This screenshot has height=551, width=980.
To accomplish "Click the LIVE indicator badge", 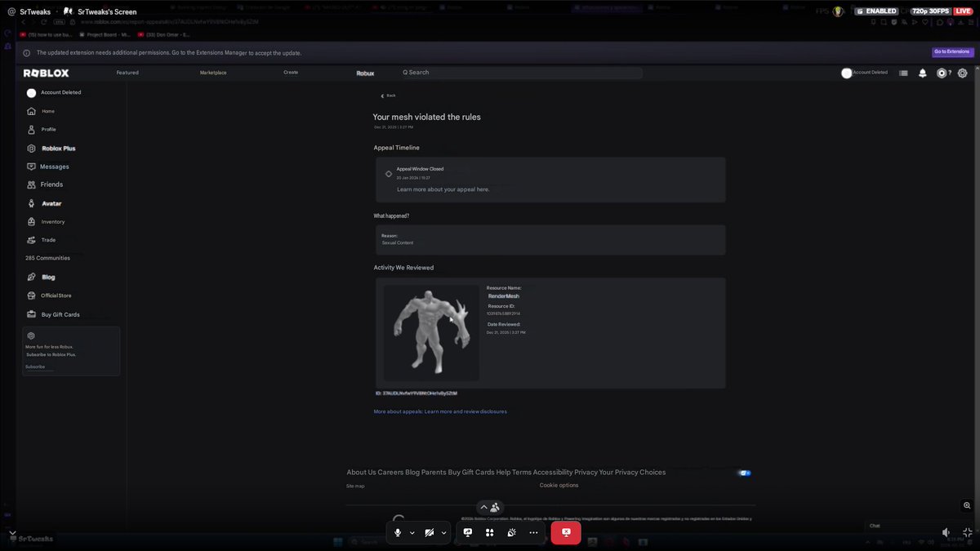I will [x=964, y=11].
